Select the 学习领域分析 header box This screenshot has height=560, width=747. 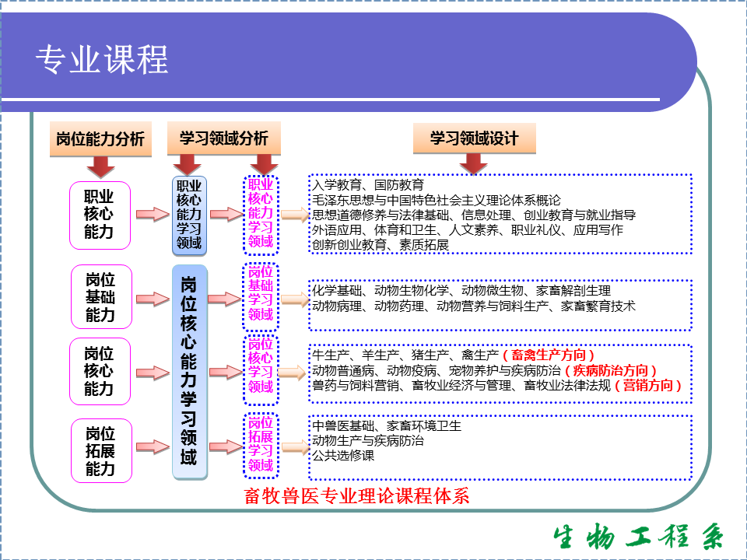pyautogui.click(x=223, y=138)
